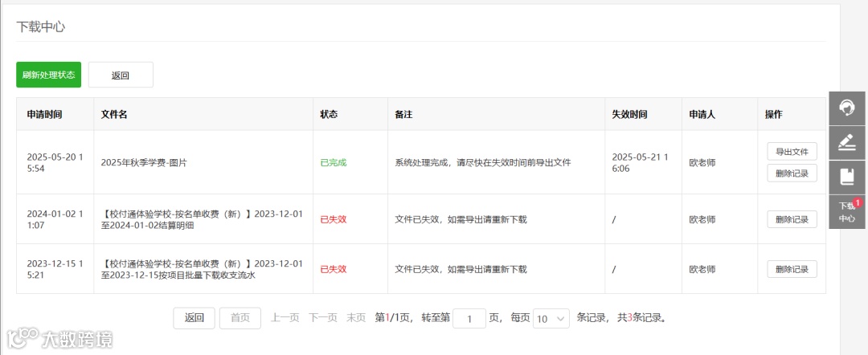Select the 申请人 column header
Viewport: 868px width, 355px height.
click(x=702, y=115)
